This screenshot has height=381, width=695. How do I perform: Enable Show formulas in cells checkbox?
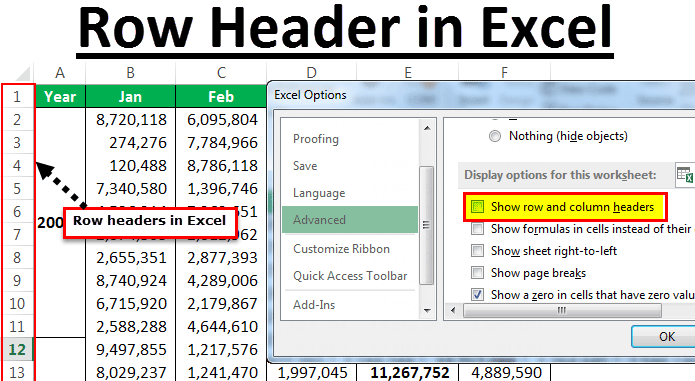tap(477, 229)
